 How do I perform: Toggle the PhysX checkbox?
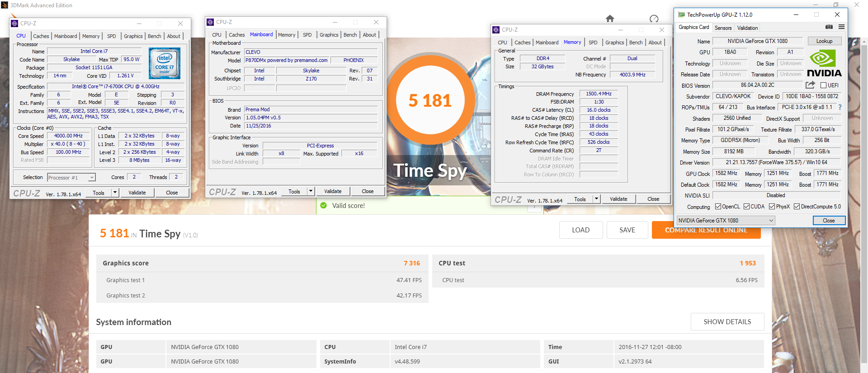pos(772,207)
